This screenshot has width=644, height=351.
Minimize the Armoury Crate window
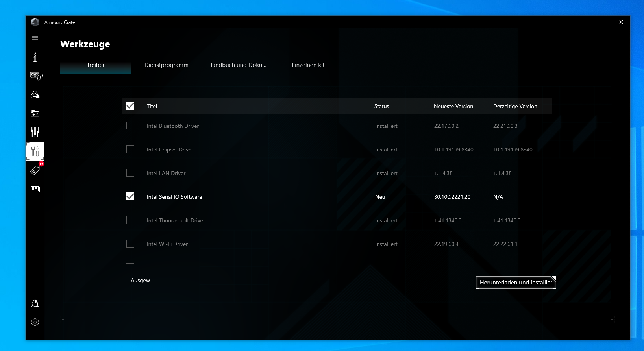tap(585, 22)
